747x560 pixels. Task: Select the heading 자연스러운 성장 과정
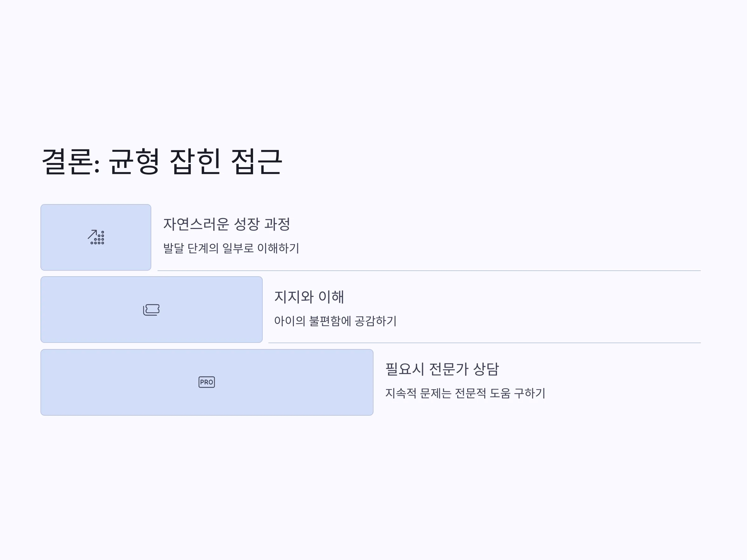pos(227,224)
